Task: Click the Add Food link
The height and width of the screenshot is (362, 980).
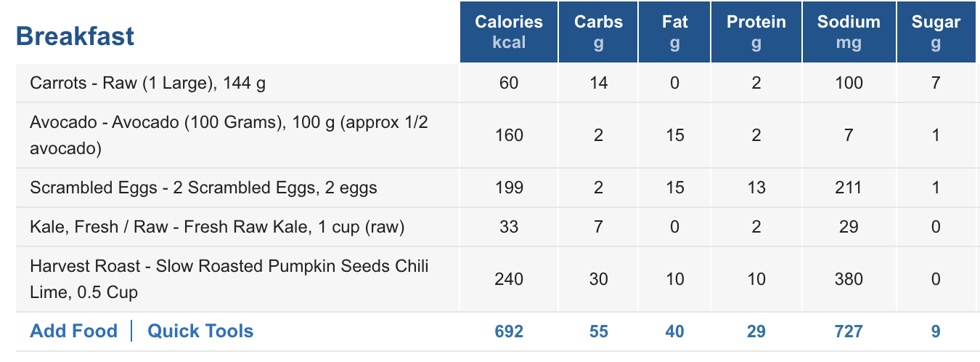Action: pos(73,331)
